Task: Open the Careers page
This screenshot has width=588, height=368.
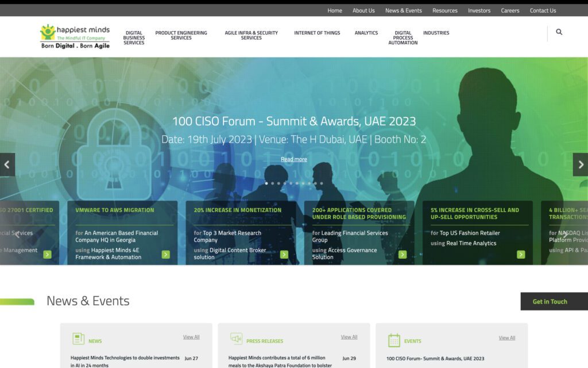Action: [510, 10]
